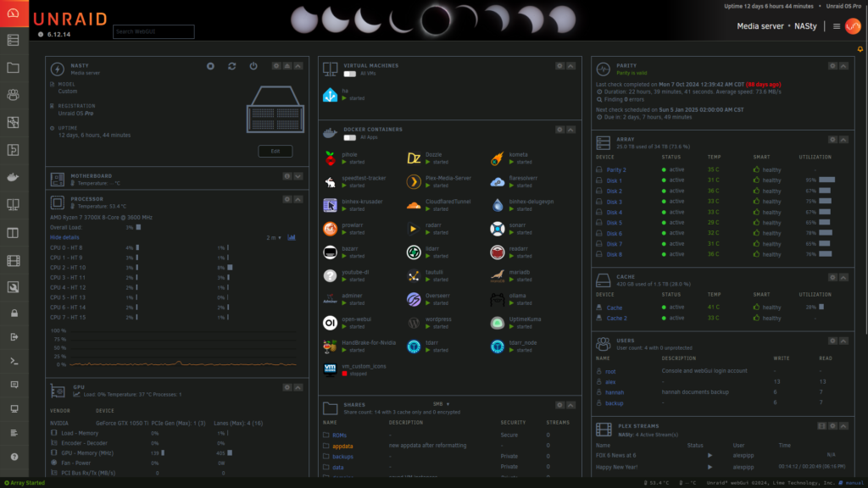
Task: Open the Docker page from left sidebar
Action: click(14, 177)
